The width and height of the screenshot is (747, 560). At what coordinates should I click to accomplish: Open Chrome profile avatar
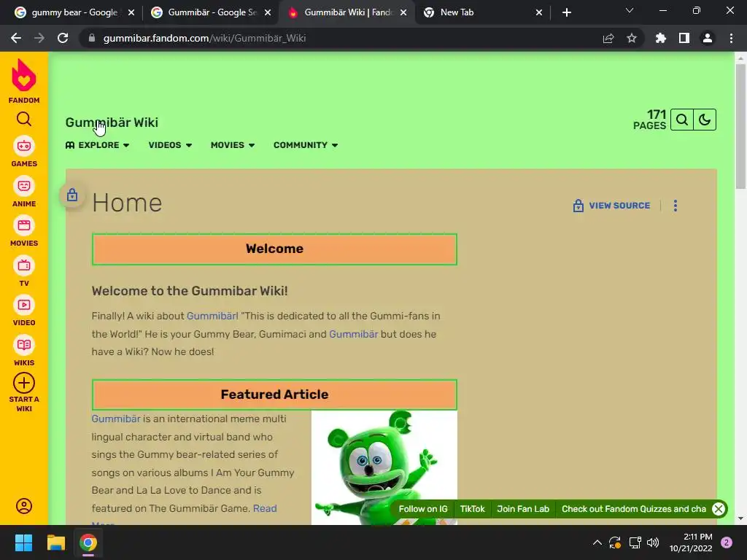tap(708, 38)
